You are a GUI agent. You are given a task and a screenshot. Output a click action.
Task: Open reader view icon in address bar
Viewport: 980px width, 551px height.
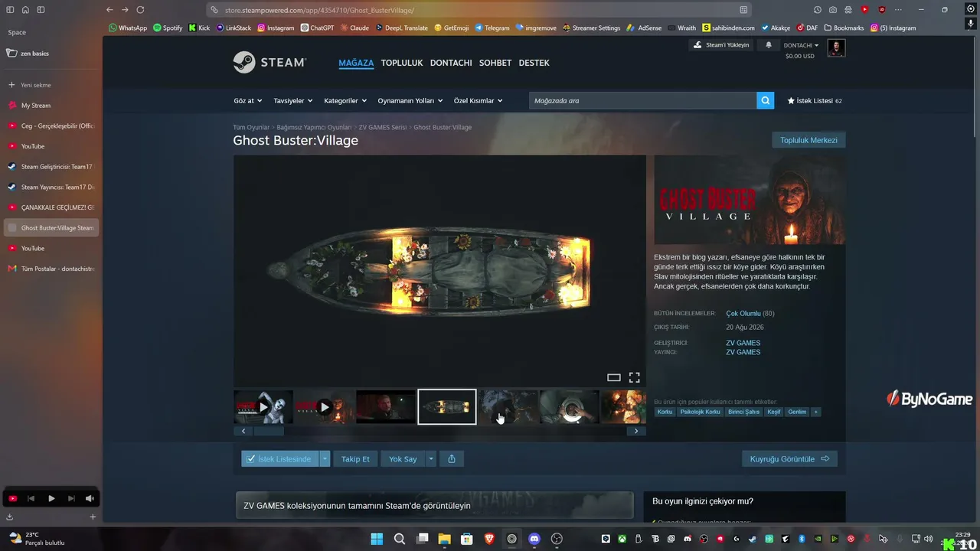(743, 10)
